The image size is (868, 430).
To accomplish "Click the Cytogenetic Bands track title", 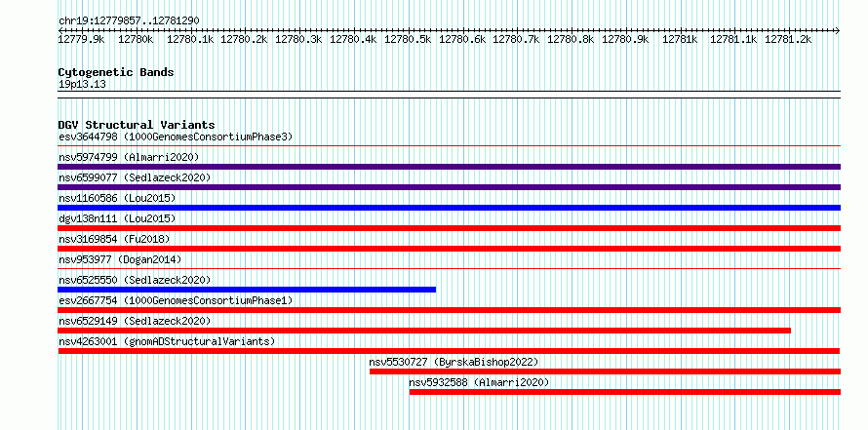I will pyautogui.click(x=116, y=72).
